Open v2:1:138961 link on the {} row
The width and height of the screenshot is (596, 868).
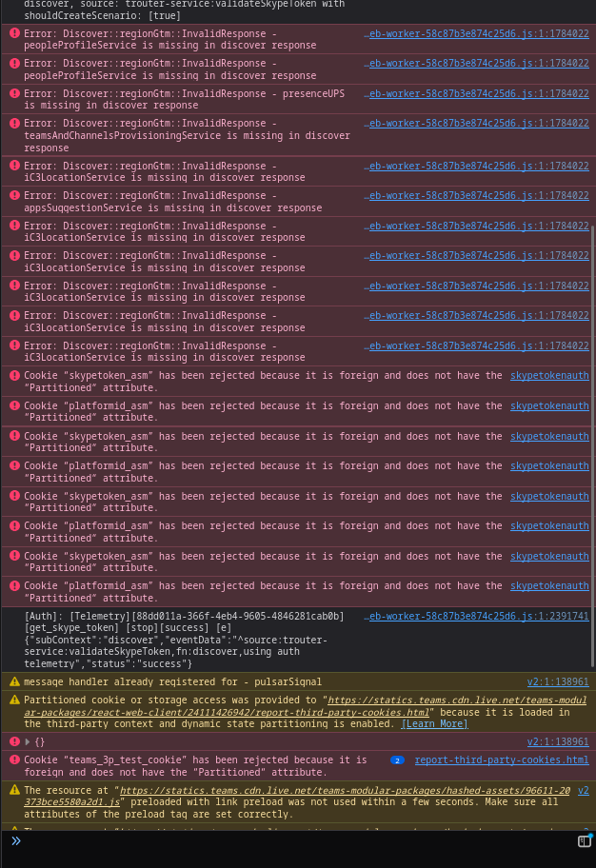pos(558,741)
